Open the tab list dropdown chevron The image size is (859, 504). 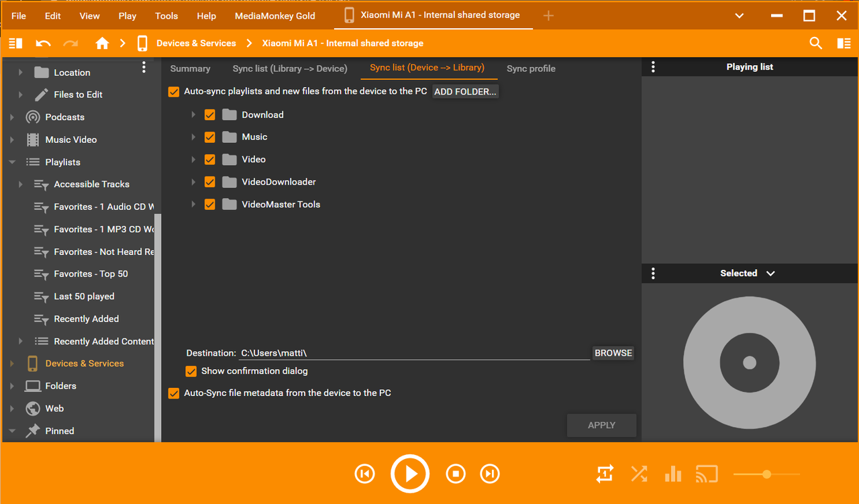(x=740, y=15)
